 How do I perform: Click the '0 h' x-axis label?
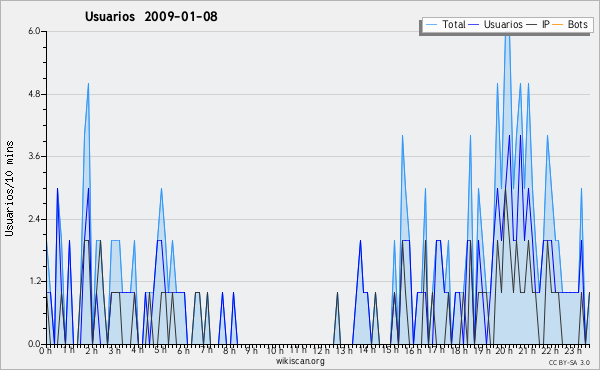pyautogui.click(x=46, y=350)
